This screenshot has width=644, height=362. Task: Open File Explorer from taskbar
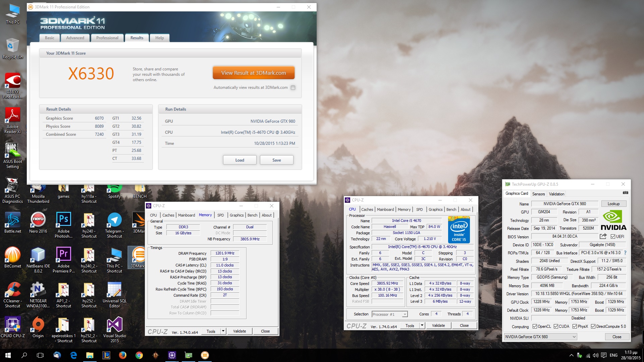90,355
